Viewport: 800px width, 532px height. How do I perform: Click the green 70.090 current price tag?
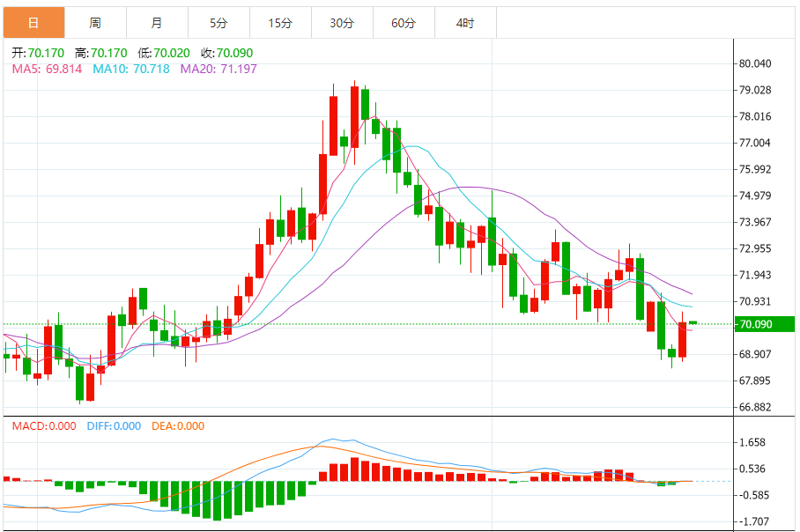pyautogui.click(x=764, y=324)
